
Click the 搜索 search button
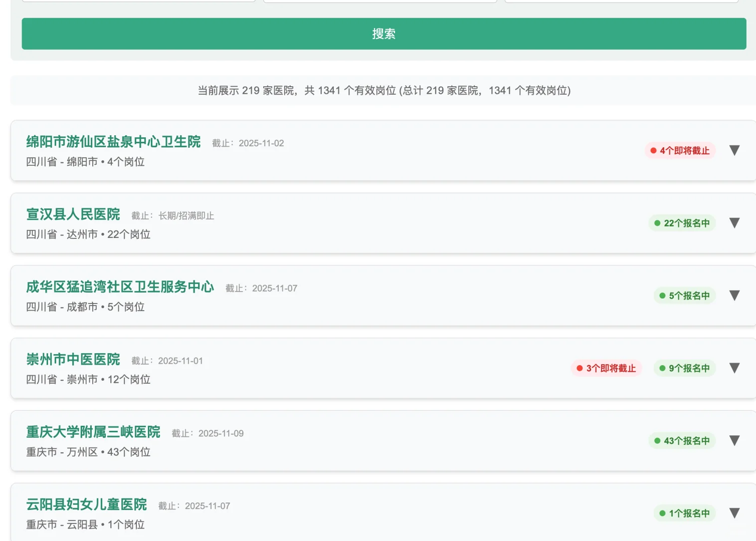point(384,34)
